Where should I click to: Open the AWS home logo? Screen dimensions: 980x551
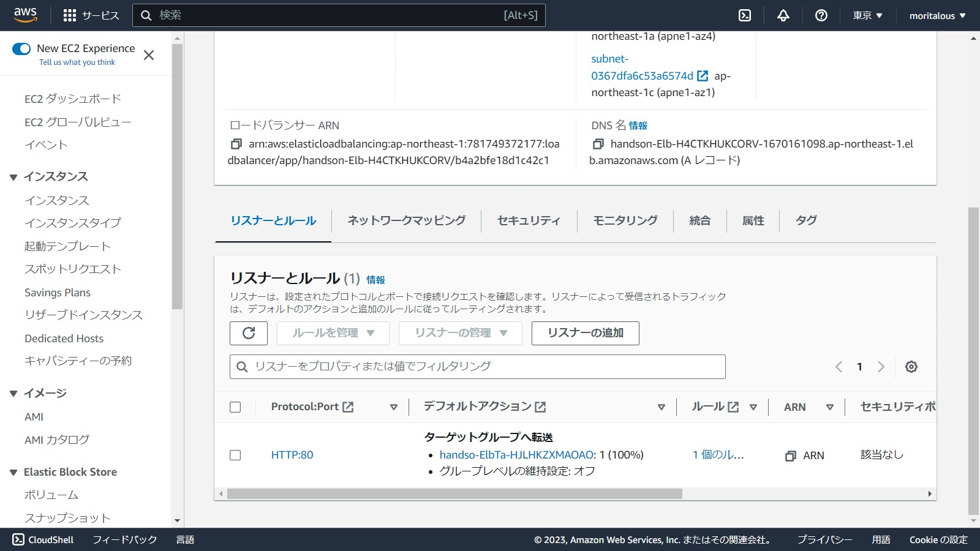[25, 15]
